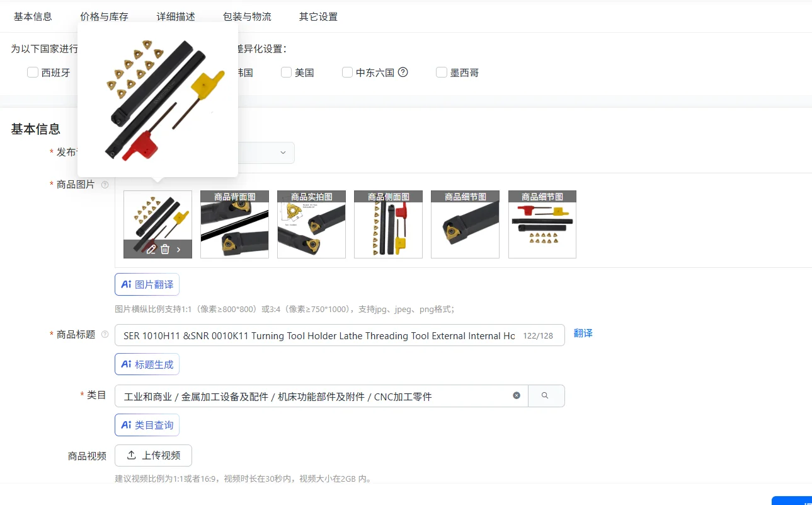Click right arrow icon on first image thumbnail
This screenshot has height=505, width=812.
tap(179, 249)
